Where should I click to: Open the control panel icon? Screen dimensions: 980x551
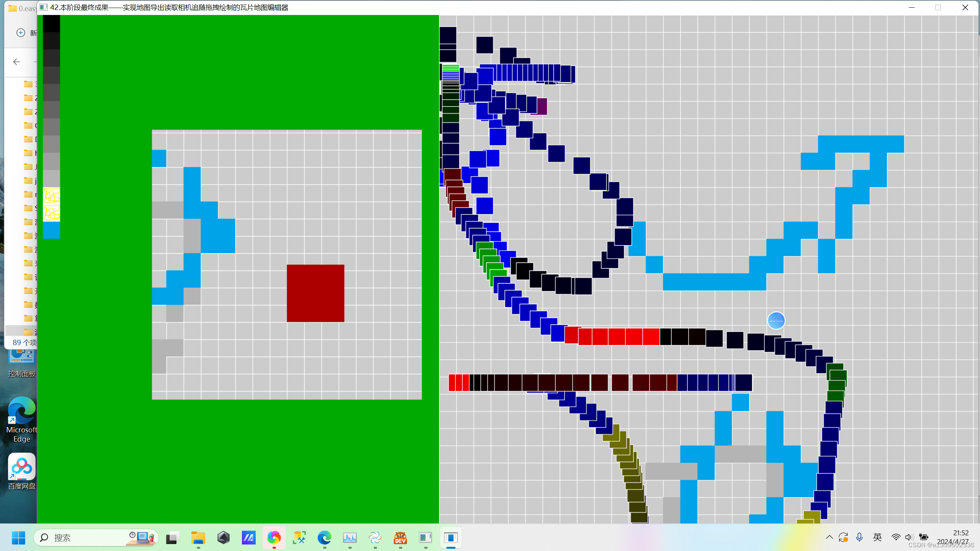pos(21,360)
